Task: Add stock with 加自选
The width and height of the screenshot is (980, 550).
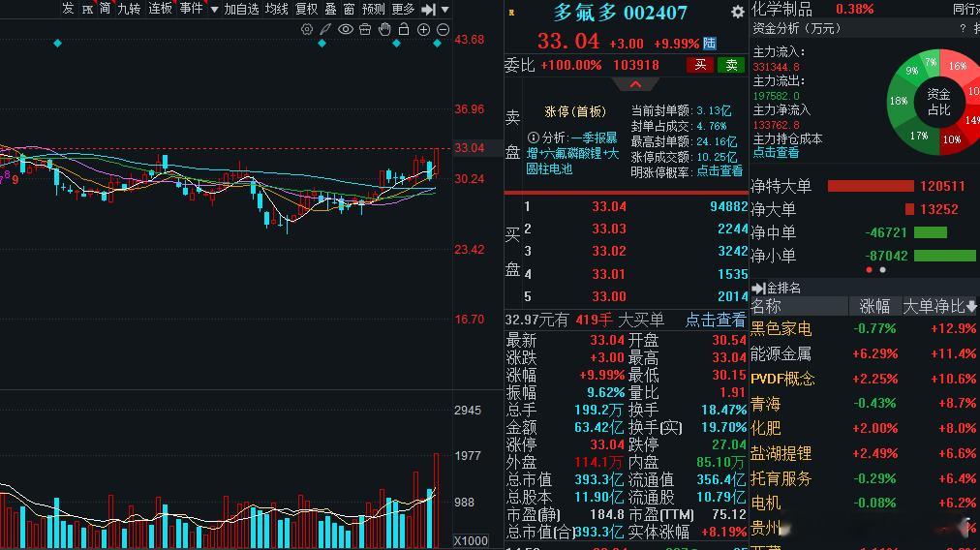Action: click(x=241, y=9)
